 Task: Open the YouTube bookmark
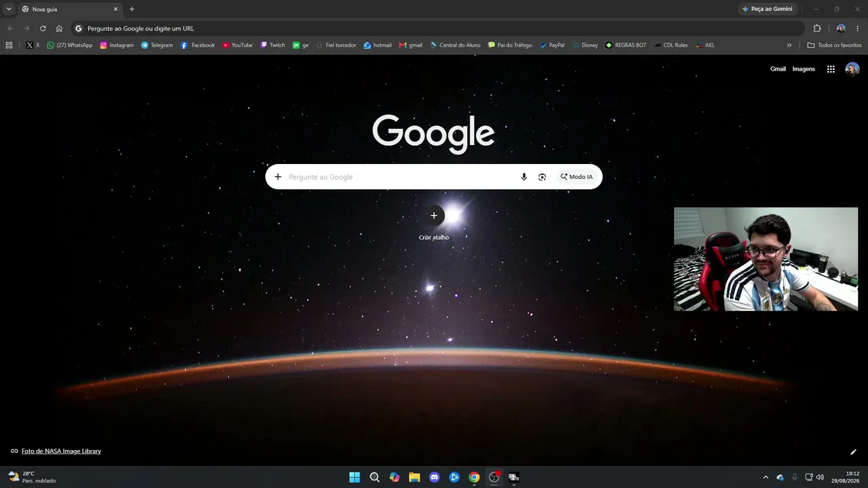tap(237, 45)
